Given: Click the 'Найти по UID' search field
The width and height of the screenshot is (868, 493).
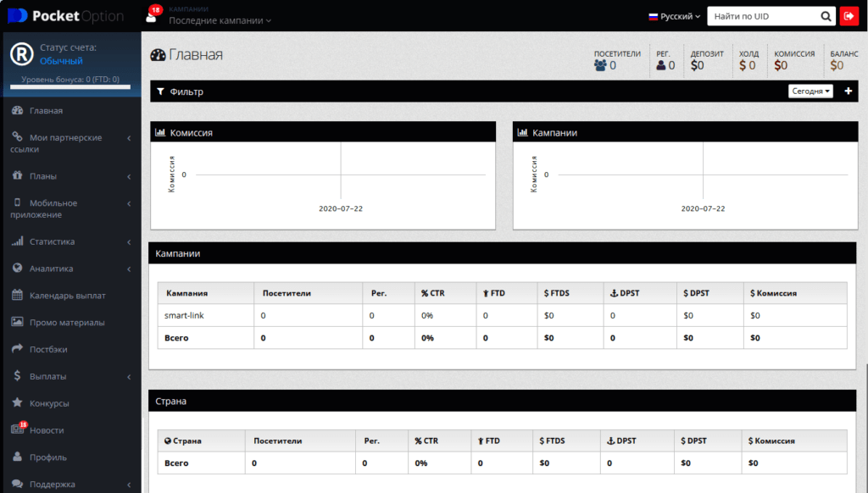Looking at the screenshot, I should click(763, 16).
